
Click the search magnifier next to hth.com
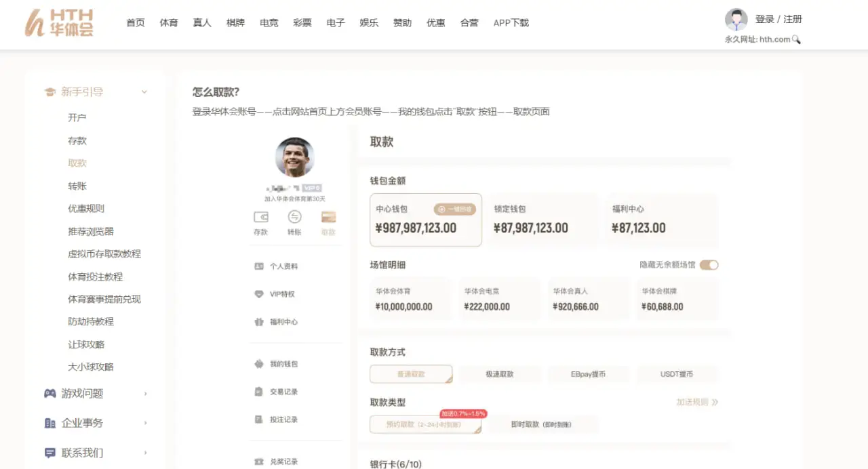pyautogui.click(x=797, y=39)
